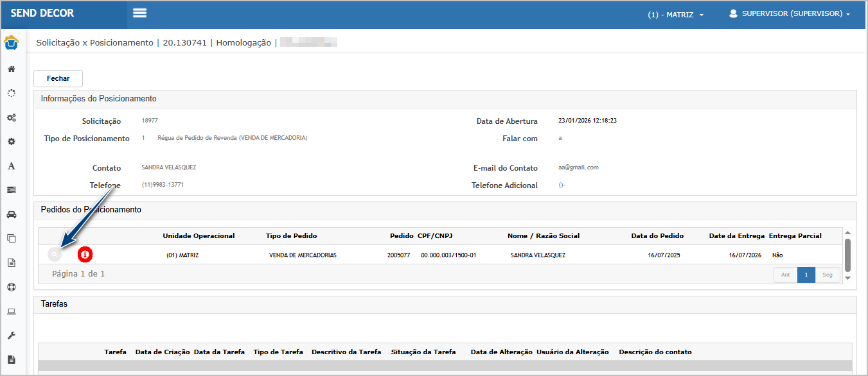868x376 pixels.
Task: Click the magnifier icon in the order row
Action: 55,255
